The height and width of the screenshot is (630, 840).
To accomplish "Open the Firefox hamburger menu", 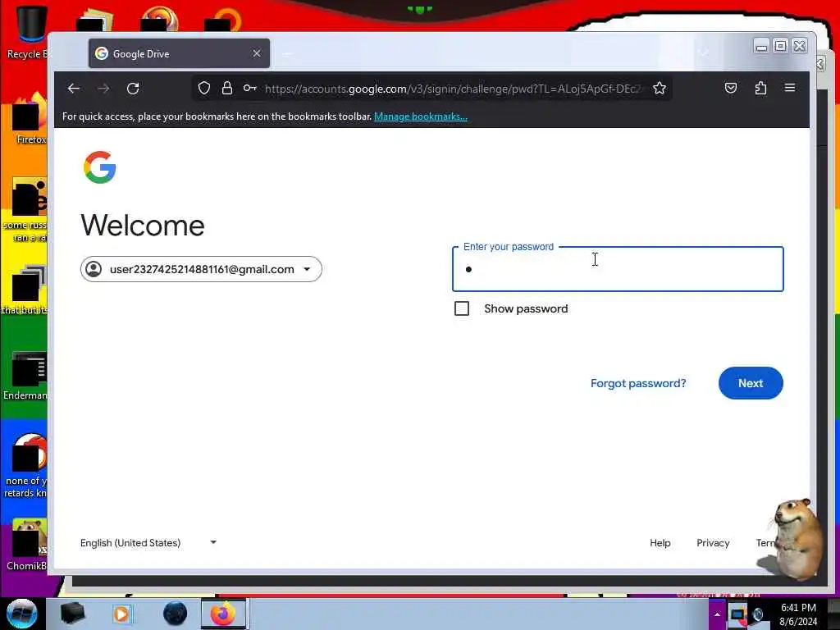I will coord(790,88).
